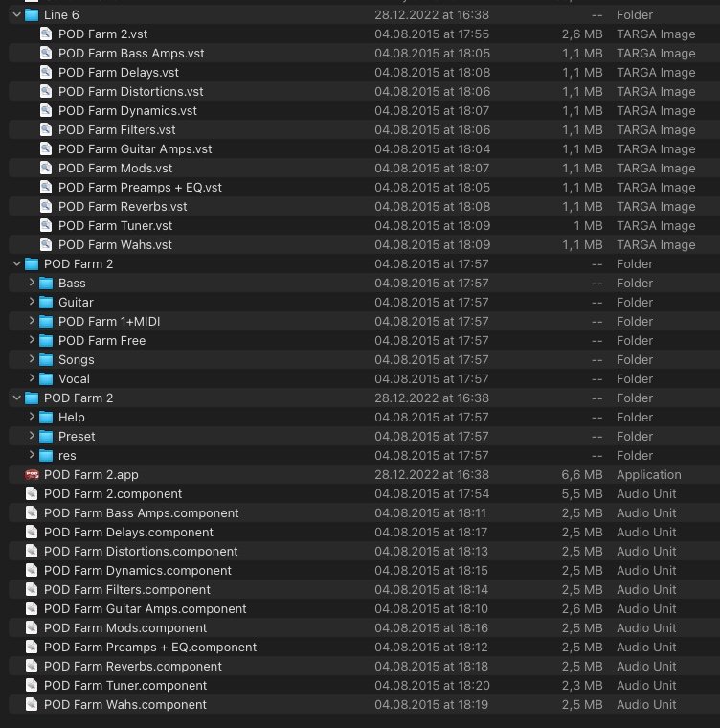Click the Help folder icon
This screenshot has width=720, height=728.
point(45,418)
